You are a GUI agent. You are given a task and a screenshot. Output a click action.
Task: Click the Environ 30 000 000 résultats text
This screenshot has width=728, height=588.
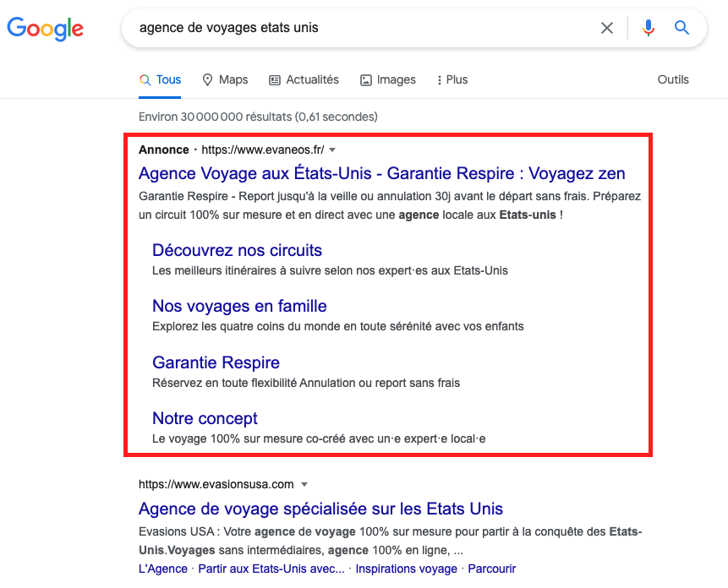click(258, 117)
